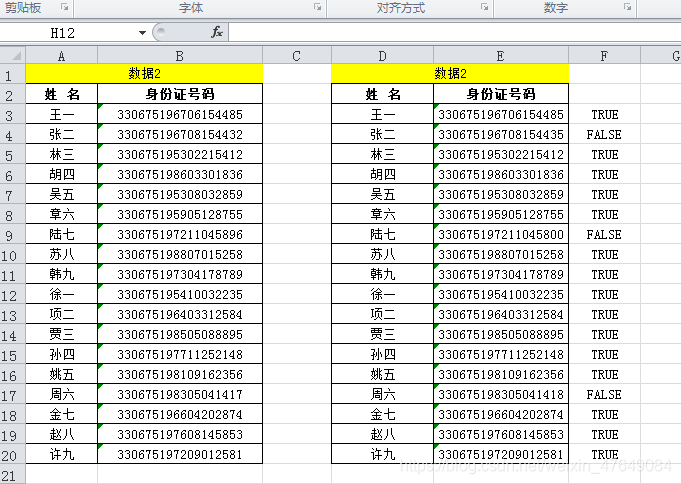
Task: Click the Insert Function fx icon
Action: [217, 32]
